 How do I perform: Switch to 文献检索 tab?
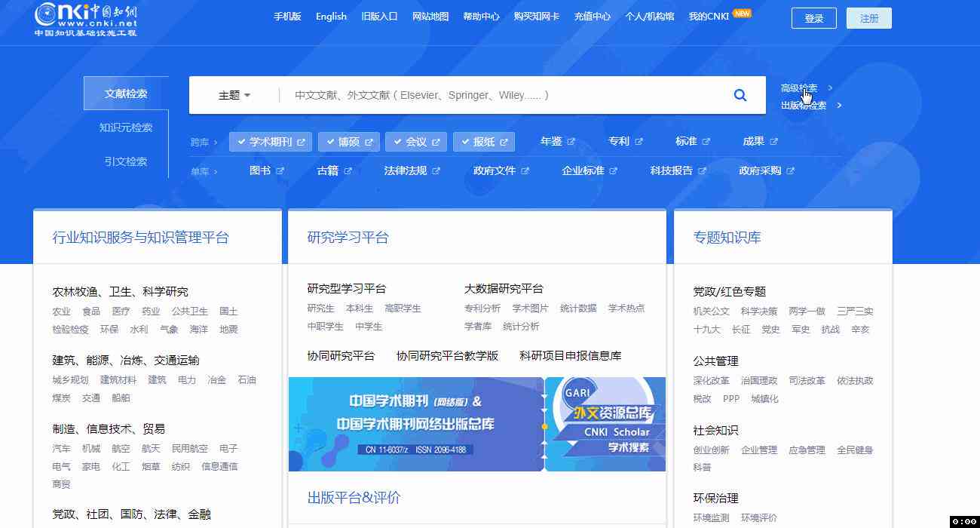pyautogui.click(x=126, y=94)
